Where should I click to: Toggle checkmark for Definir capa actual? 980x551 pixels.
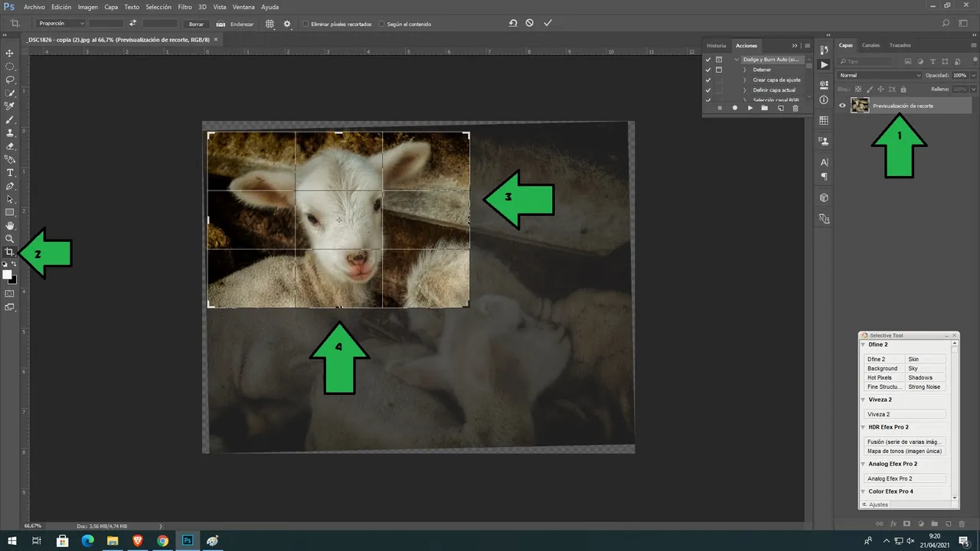coord(708,90)
